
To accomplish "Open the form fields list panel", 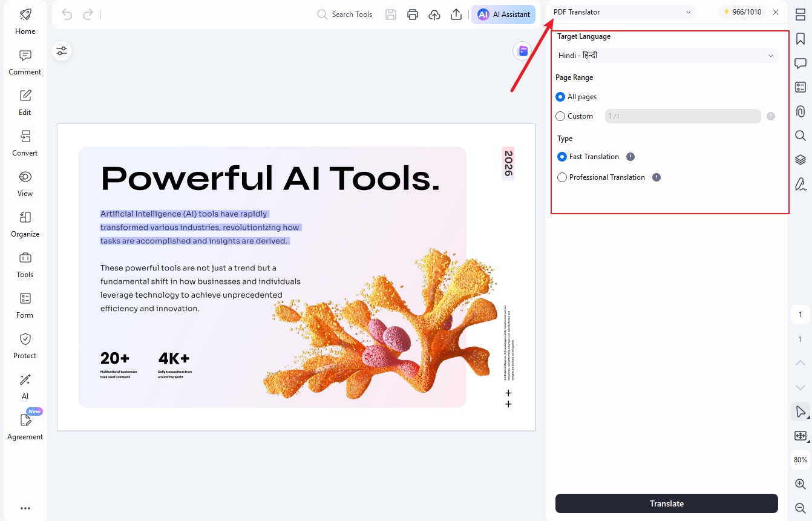I will 801,87.
